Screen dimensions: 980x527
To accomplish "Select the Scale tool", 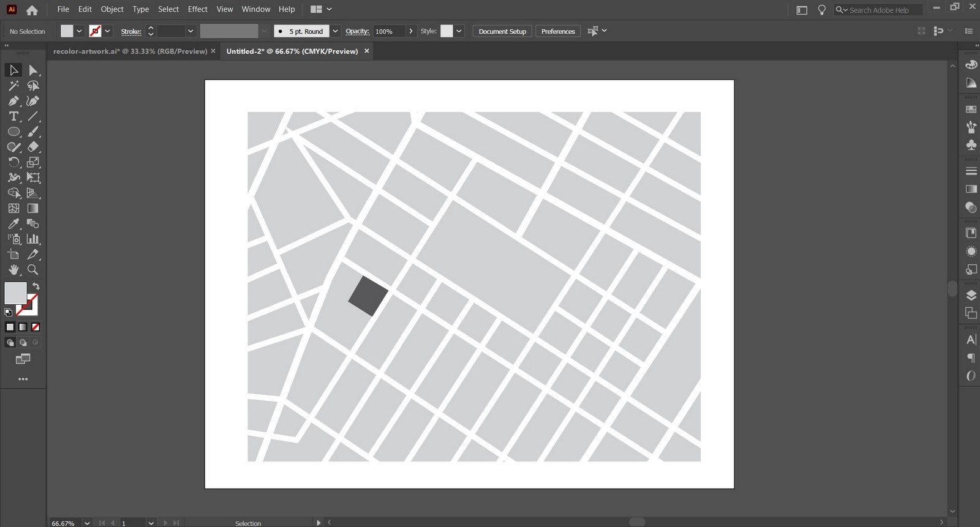I will click(33, 162).
